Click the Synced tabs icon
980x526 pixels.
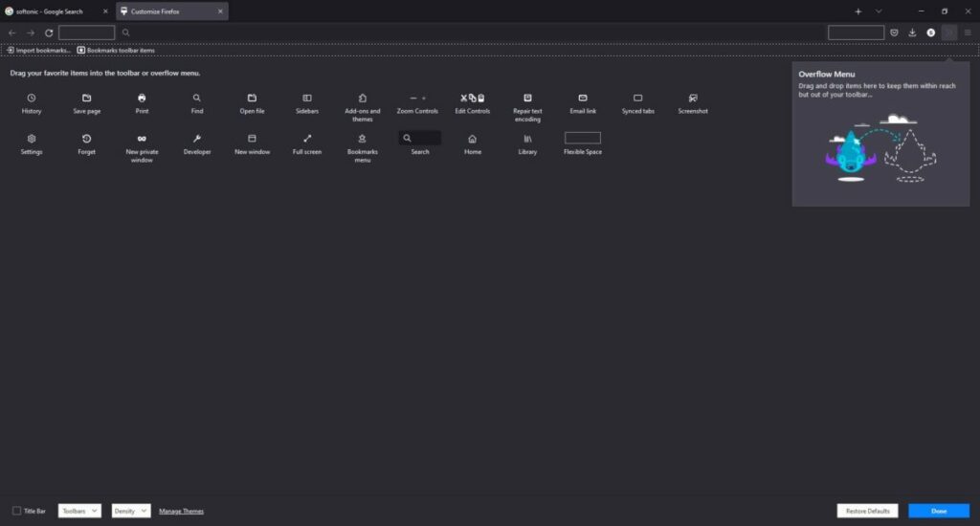pos(637,98)
